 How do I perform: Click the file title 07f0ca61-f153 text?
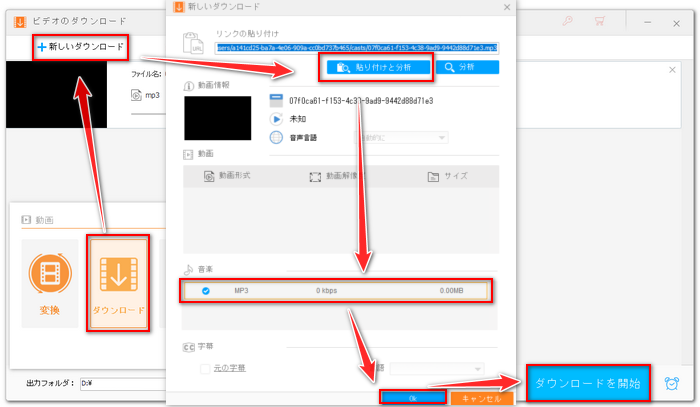pos(361,101)
